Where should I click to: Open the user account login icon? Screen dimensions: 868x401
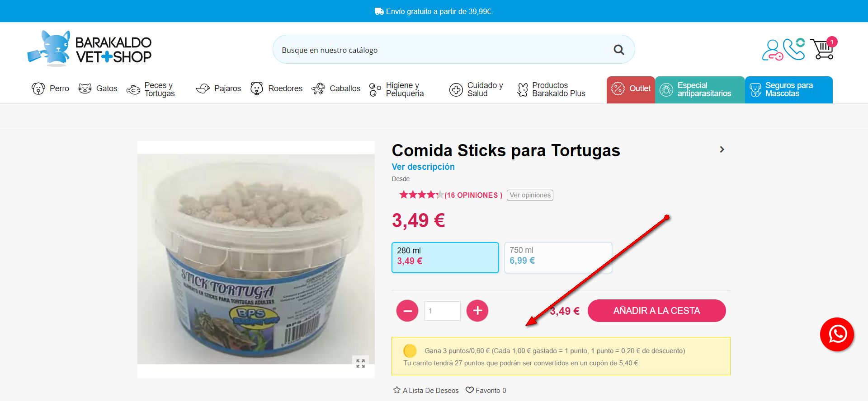coord(772,50)
